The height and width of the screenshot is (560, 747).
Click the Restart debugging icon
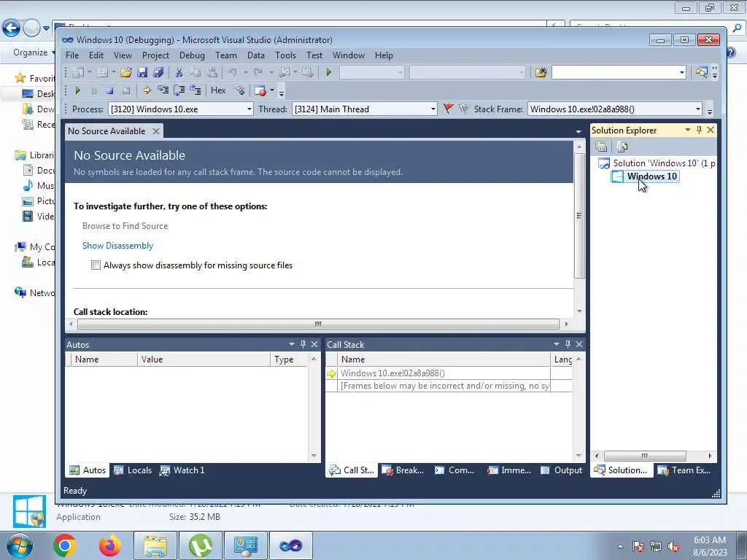click(125, 90)
